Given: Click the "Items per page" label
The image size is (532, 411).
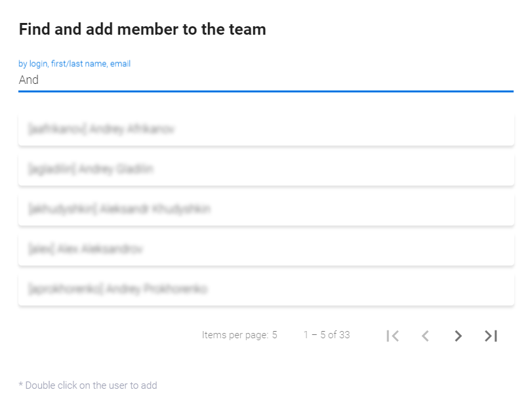Looking at the screenshot, I should click(234, 335).
